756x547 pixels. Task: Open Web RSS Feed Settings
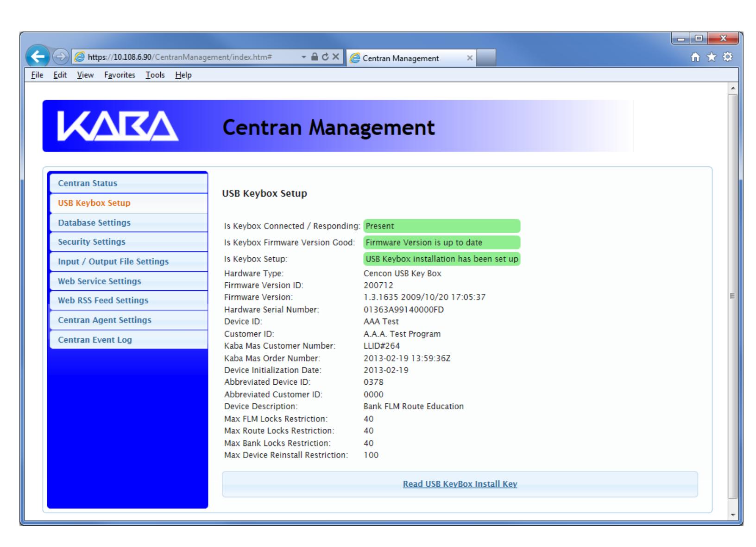(129, 300)
